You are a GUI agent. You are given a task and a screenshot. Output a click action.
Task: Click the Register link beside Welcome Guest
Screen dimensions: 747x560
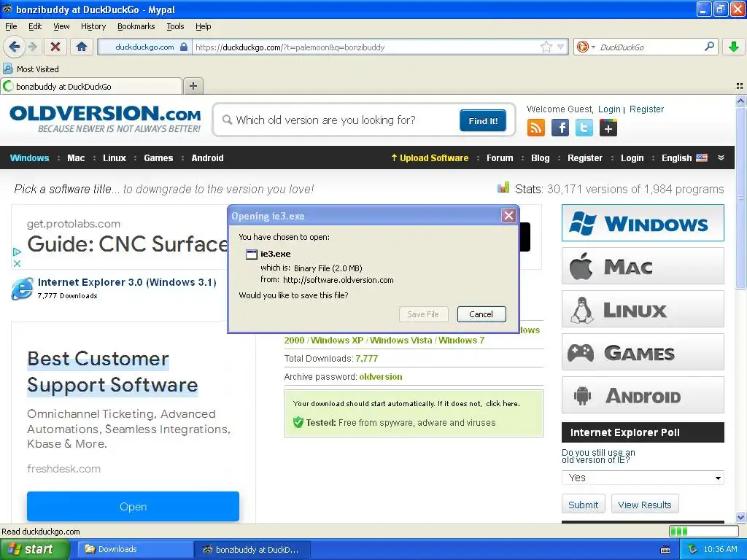[x=646, y=109]
